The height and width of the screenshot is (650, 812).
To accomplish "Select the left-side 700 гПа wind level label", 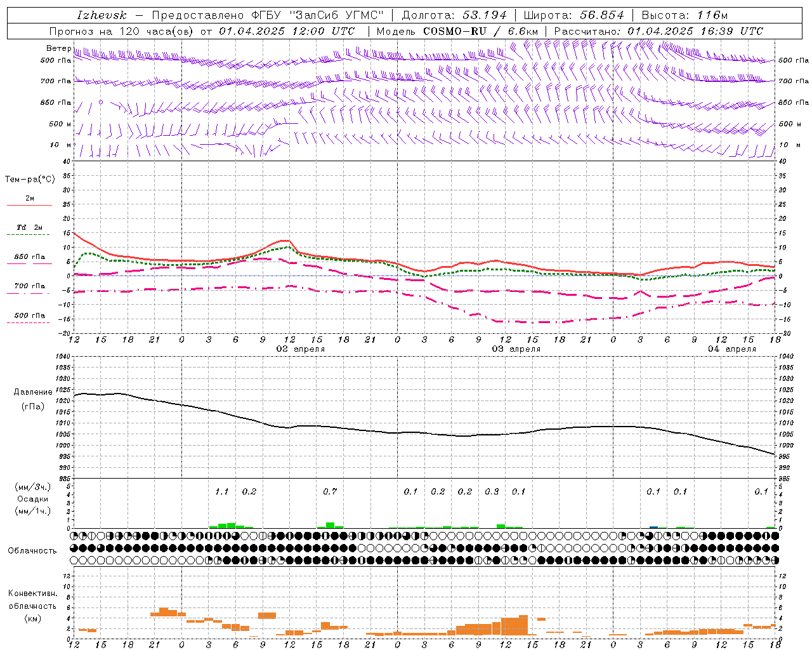I will pyautogui.click(x=56, y=81).
